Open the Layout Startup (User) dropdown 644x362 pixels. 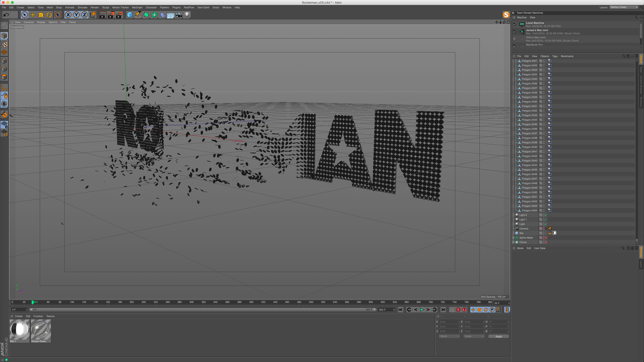coord(624,7)
